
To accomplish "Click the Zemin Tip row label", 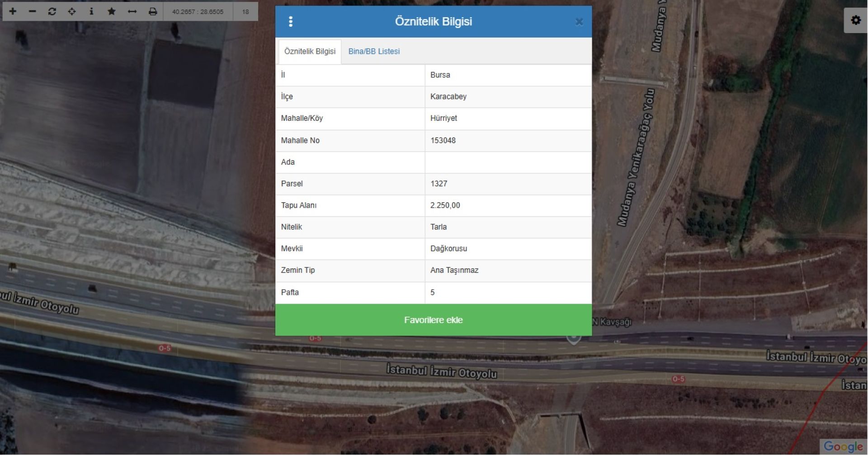I will click(x=297, y=270).
